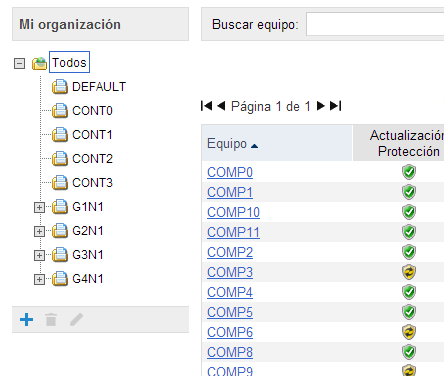Click COMP8 green protection shield icon
Image resolution: width=444 pixels, height=376 pixels.
[409, 352]
